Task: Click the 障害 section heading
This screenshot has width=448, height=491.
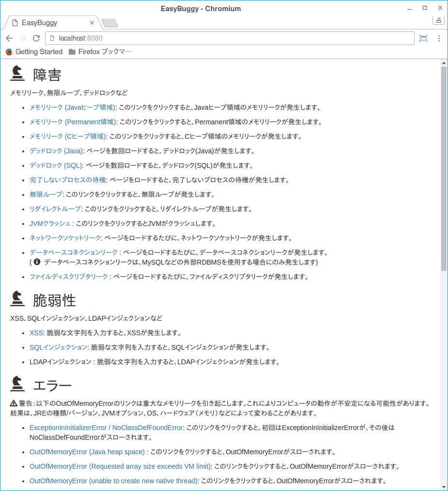Action: [x=47, y=75]
